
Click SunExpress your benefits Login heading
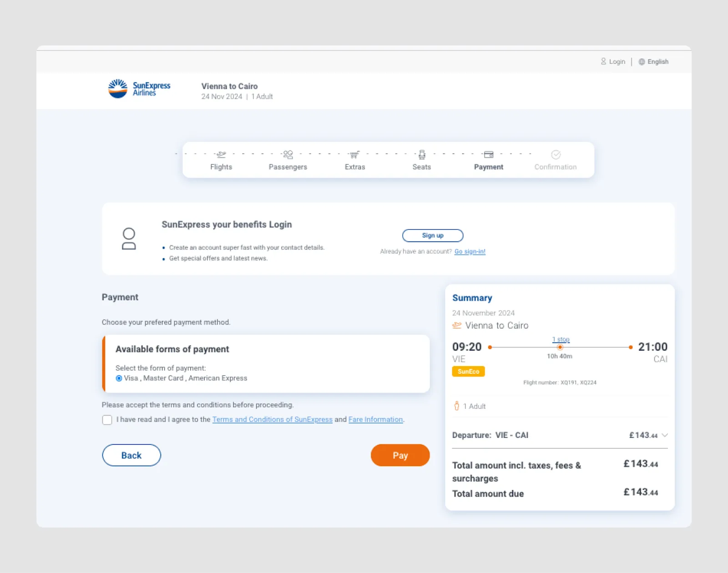227,225
